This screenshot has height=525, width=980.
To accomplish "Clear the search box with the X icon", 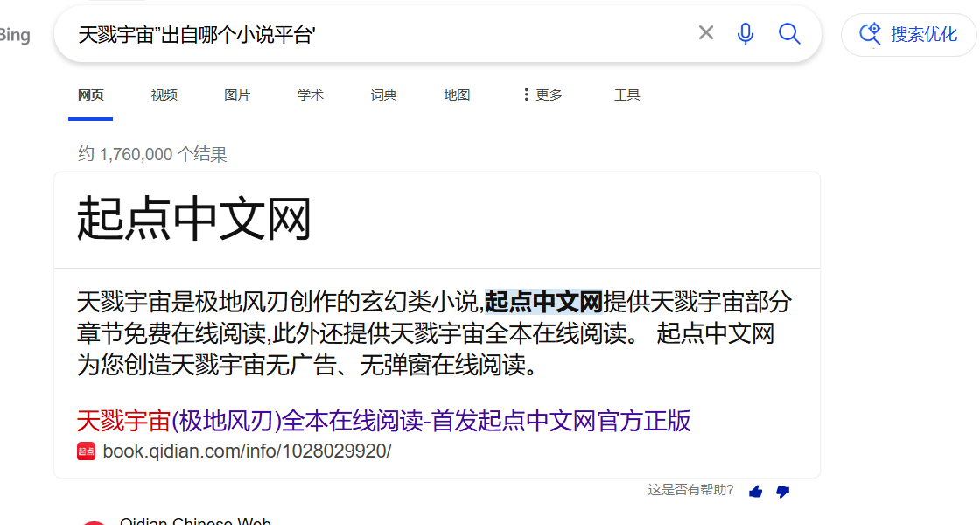I will (705, 32).
